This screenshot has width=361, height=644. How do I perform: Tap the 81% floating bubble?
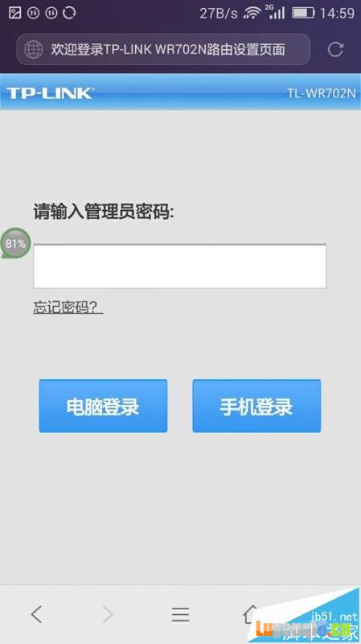pyautogui.click(x=15, y=244)
